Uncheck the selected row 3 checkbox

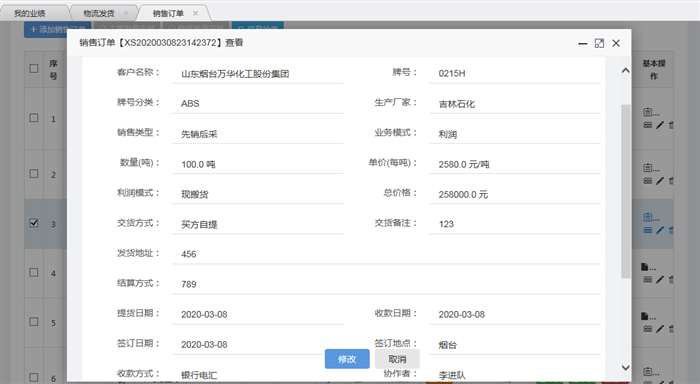[x=34, y=223]
